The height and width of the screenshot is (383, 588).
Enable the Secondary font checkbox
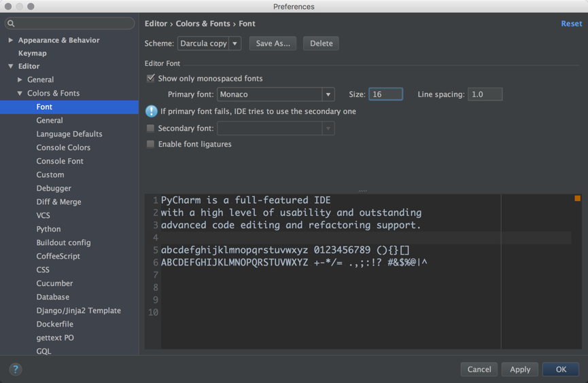150,128
